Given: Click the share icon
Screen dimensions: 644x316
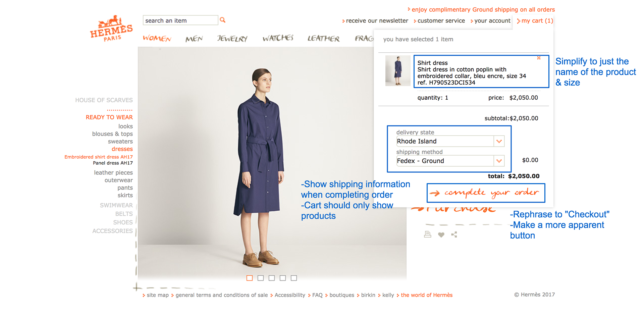Looking at the screenshot, I should pos(454,234).
